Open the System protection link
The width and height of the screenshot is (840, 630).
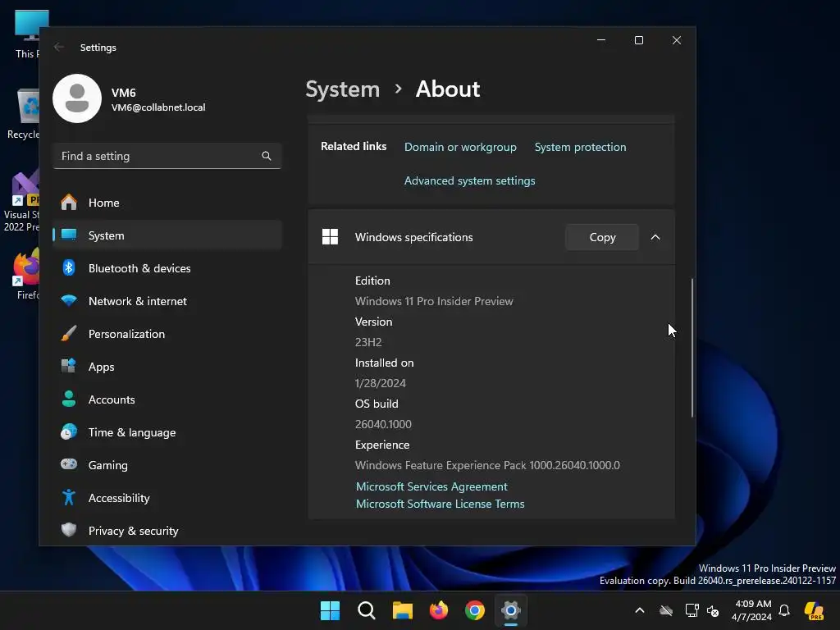(580, 147)
